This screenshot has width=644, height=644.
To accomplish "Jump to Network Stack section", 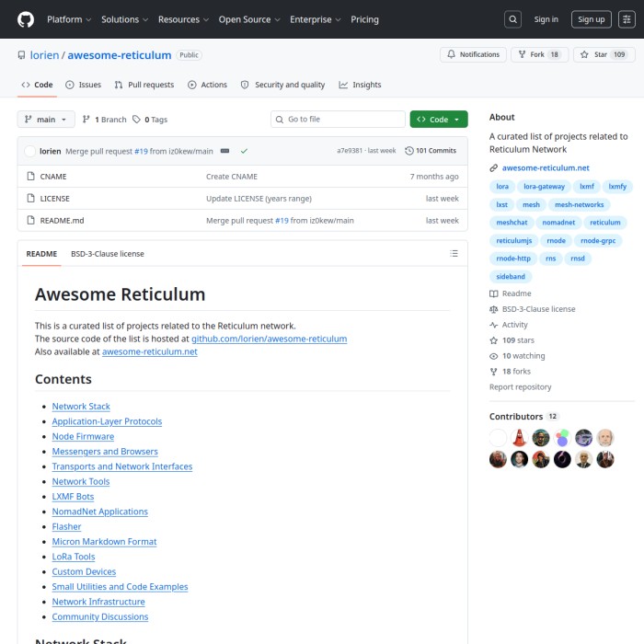I will click(x=81, y=407).
